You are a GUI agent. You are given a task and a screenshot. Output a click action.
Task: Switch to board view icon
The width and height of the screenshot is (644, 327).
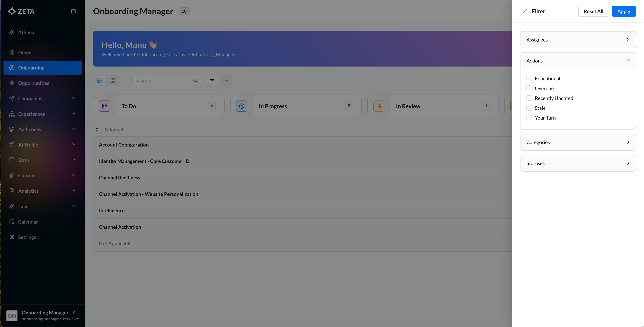coord(100,81)
